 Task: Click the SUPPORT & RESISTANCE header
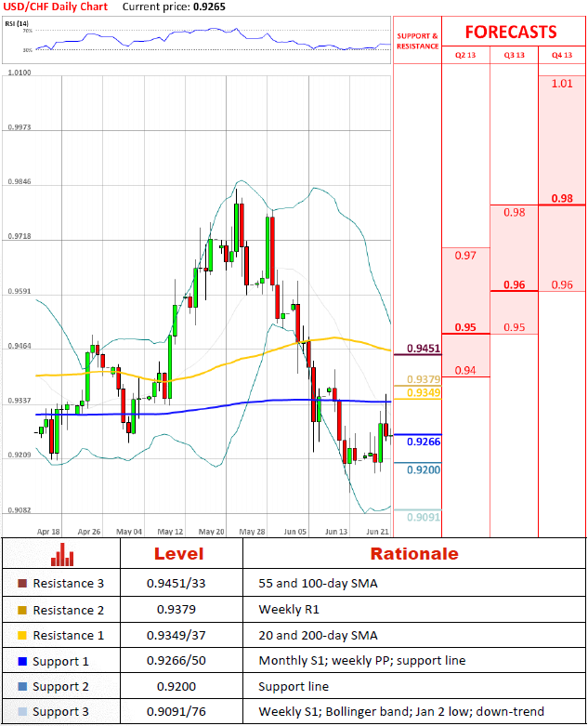point(417,41)
